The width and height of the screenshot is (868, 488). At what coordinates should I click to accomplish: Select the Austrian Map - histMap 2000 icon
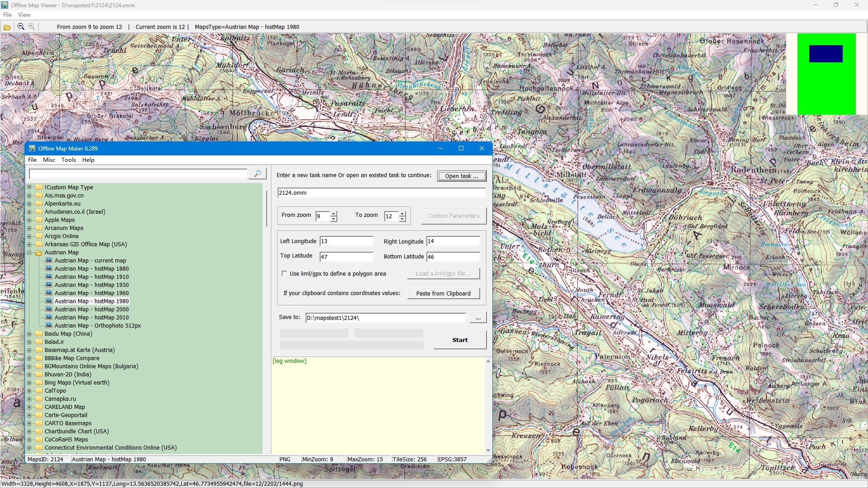click(49, 310)
